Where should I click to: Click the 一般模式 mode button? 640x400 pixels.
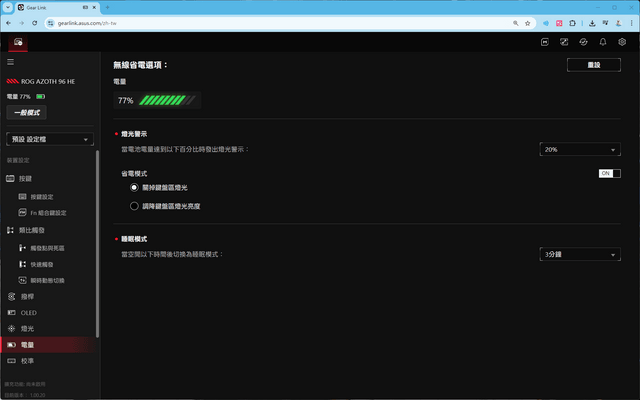pos(27,113)
